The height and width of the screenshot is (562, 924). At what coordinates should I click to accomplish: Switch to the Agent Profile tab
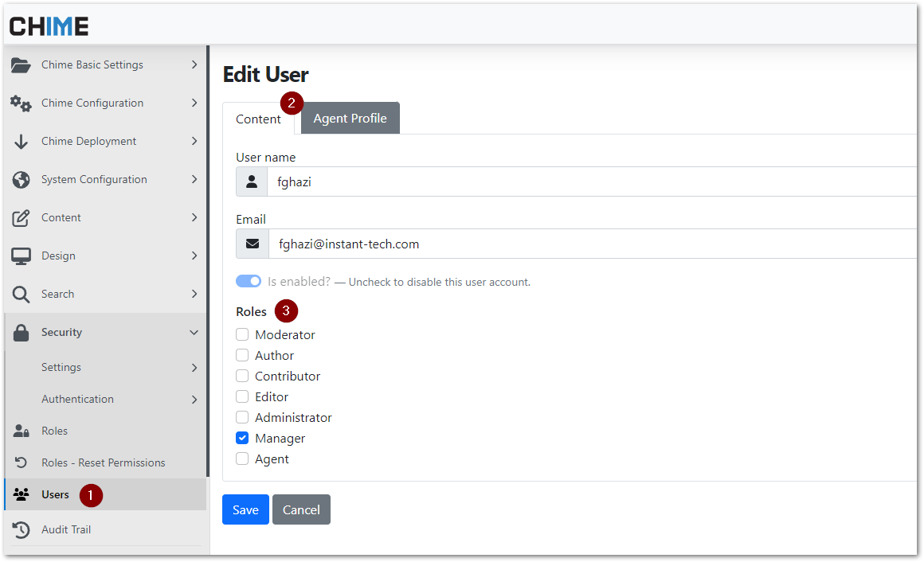(x=350, y=119)
